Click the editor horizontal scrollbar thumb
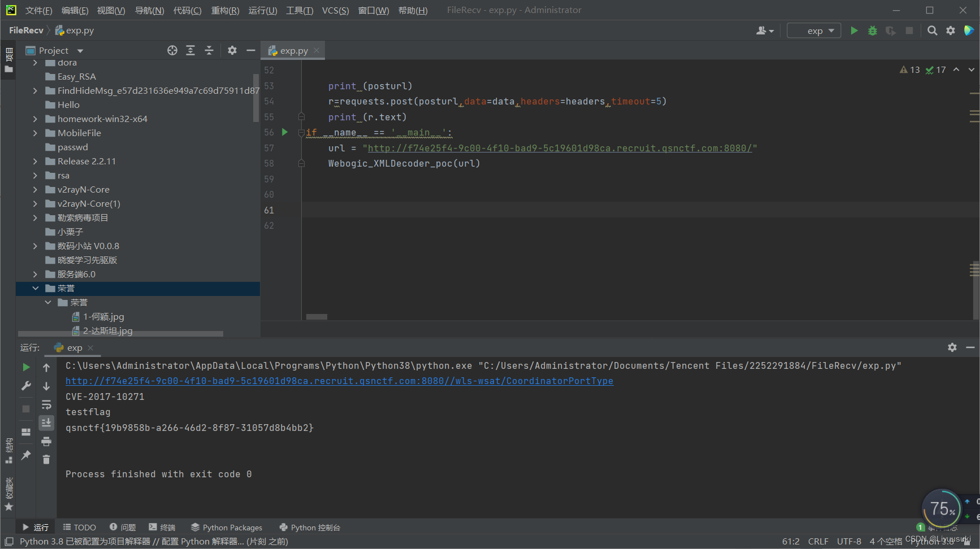This screenshot has width=980, height=549. [316, 317]
